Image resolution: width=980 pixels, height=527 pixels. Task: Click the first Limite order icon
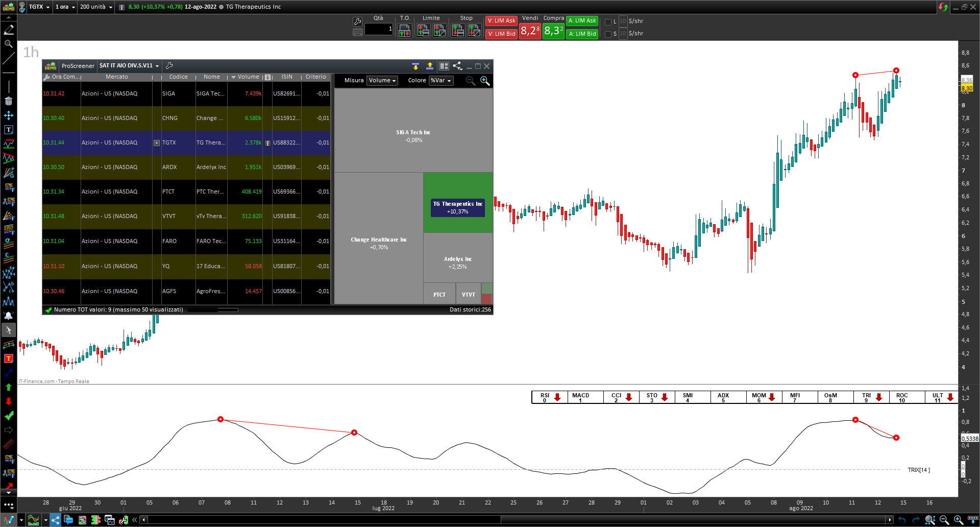[x=423, y=31]
